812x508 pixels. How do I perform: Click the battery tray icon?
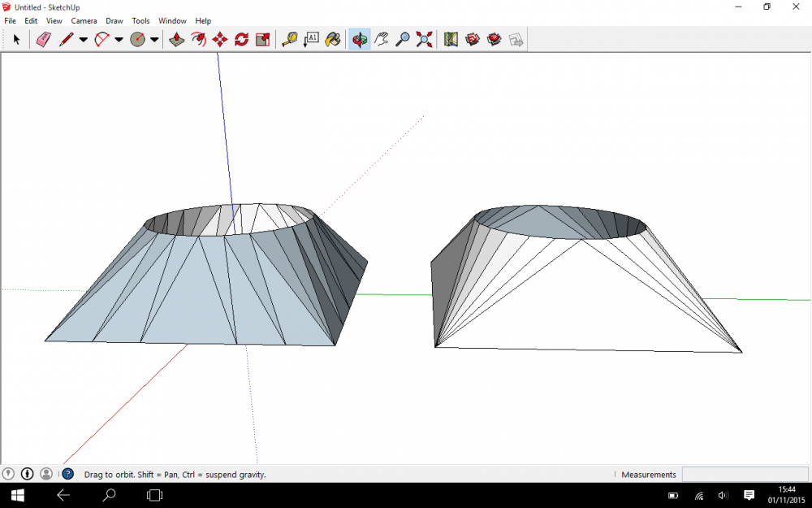click(x=673, y=496)
